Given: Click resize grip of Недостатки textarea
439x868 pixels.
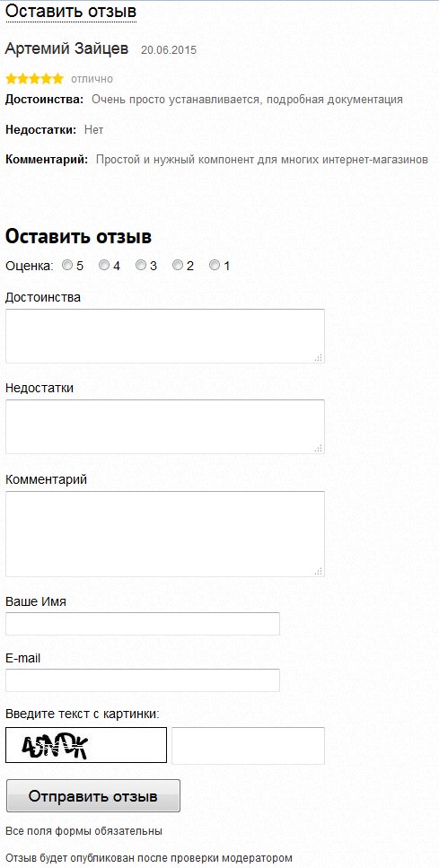Looking at the screenshot, I should (319, 449).
